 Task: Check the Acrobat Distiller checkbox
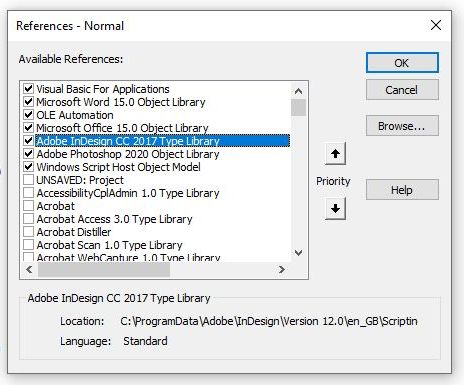click(28, 232)
